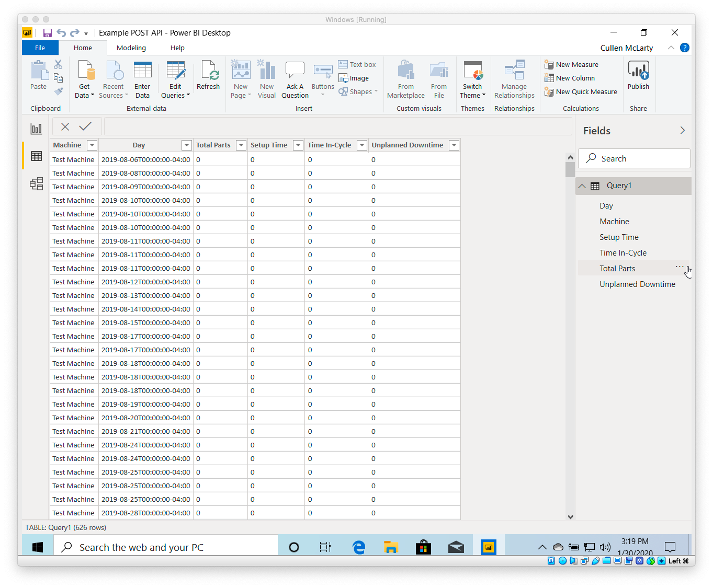Open the Shapes dropdown
Screen dimensions: 713x588
[x=358, y=91]
